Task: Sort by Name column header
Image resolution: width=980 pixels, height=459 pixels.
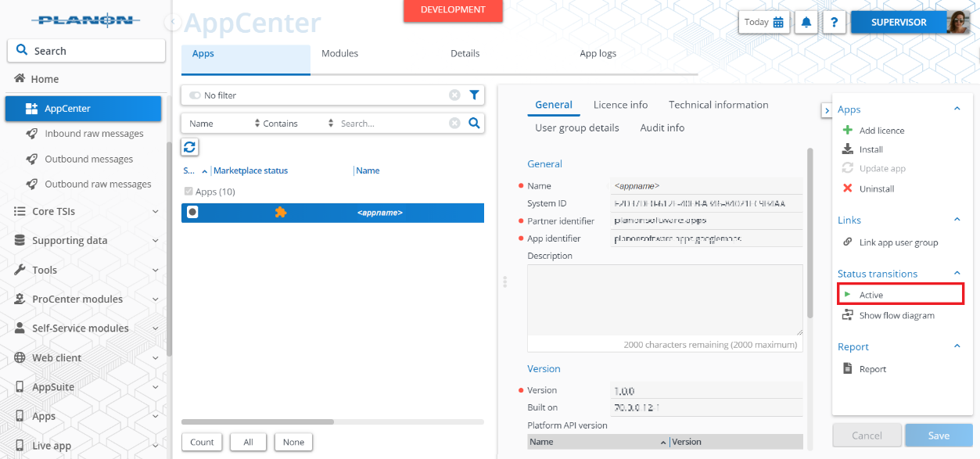Action: coord(368,170)
